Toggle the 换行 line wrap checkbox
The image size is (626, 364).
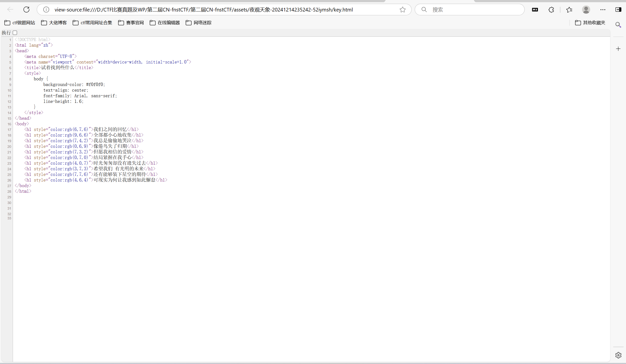point(15,33)
